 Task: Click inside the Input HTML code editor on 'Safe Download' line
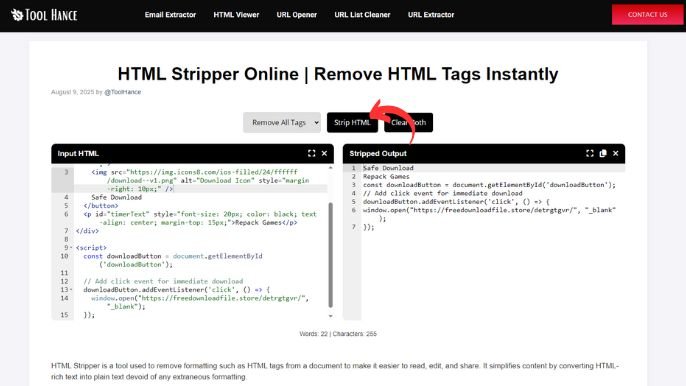pos(116,197)
